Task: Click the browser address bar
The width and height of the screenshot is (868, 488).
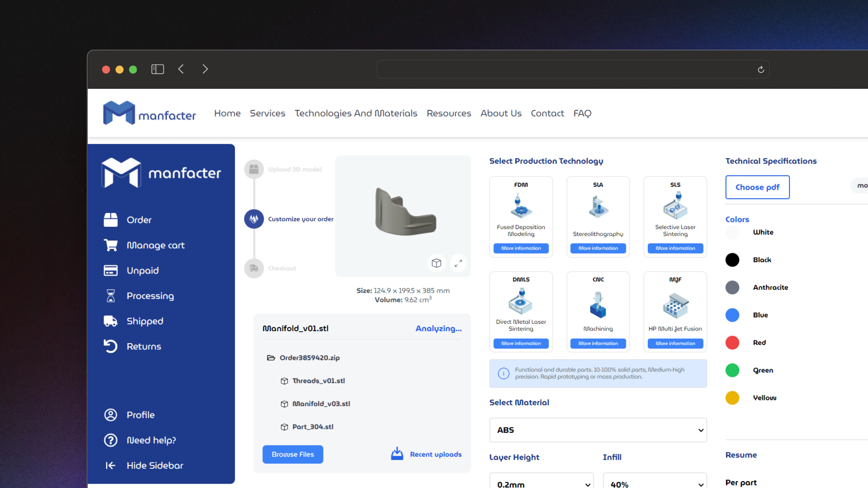Action: click(573, 69)
